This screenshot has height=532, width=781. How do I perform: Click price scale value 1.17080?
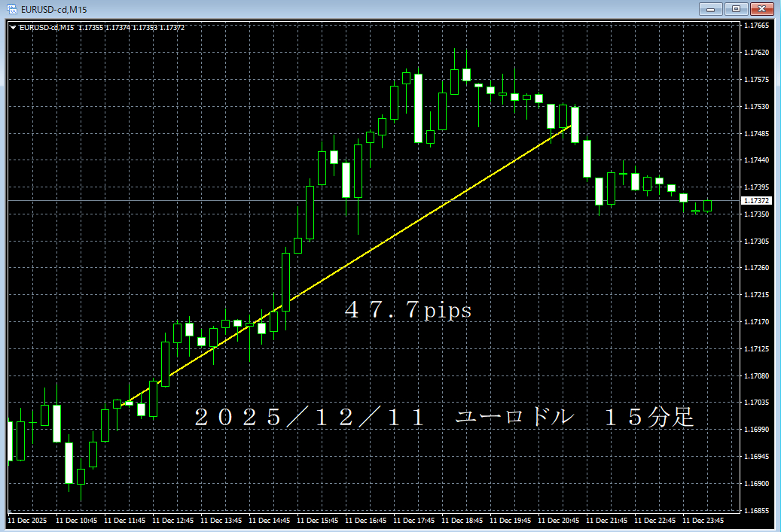756,375
